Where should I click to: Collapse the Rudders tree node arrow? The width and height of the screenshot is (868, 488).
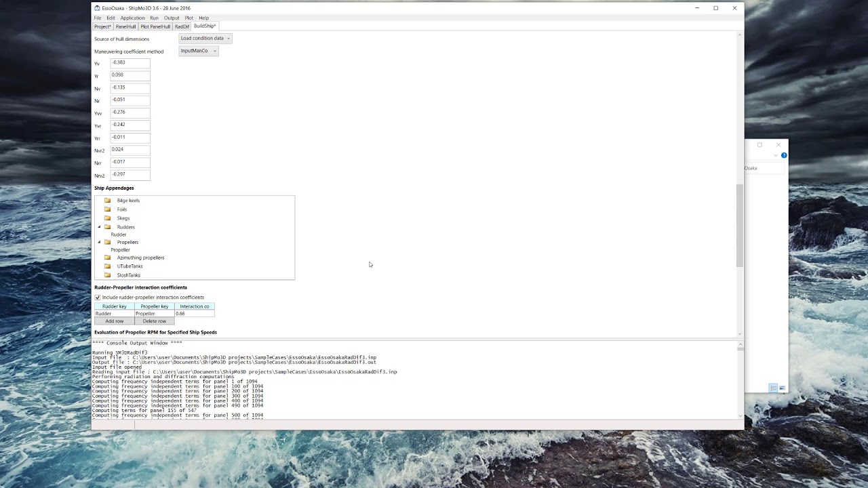[99, 227]
